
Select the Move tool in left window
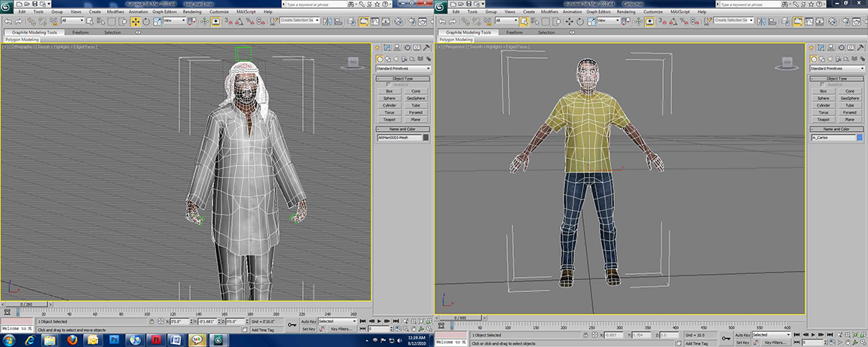[136, 21]
